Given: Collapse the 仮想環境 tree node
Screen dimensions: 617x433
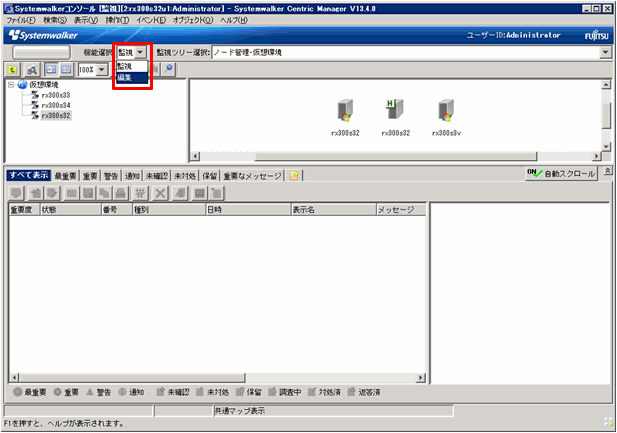Looking at the screenshot, I should pyautogui.click(x=11, y=85).
